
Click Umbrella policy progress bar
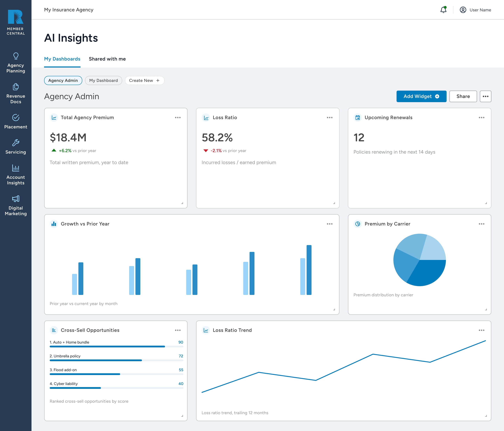(x=117, y=360)
